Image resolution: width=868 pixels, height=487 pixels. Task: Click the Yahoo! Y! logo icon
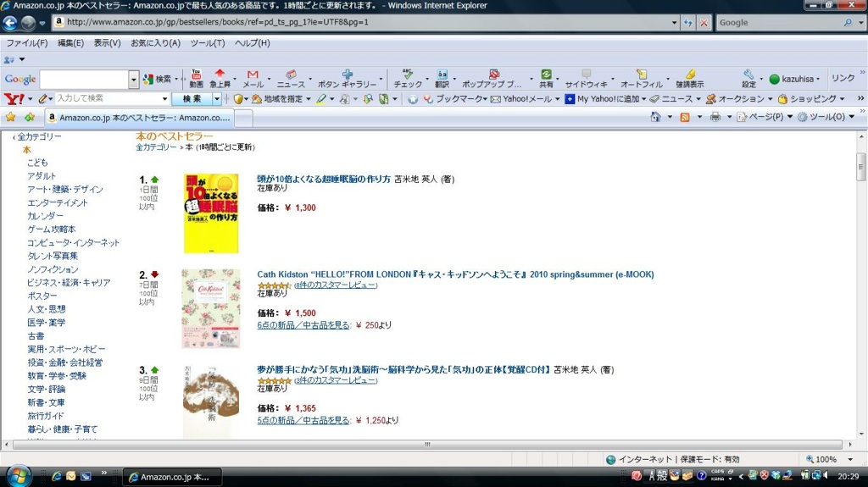point(14,98)
